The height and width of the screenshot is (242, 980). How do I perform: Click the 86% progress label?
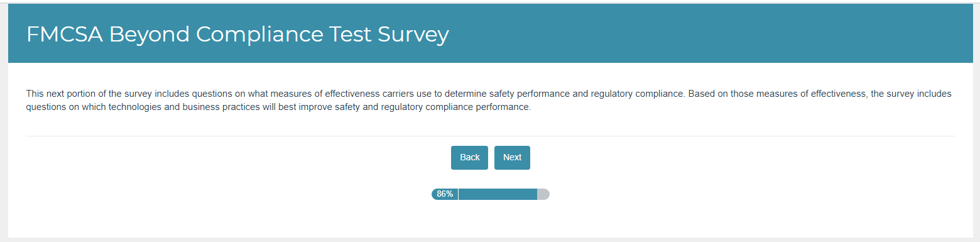coord(445,194)
